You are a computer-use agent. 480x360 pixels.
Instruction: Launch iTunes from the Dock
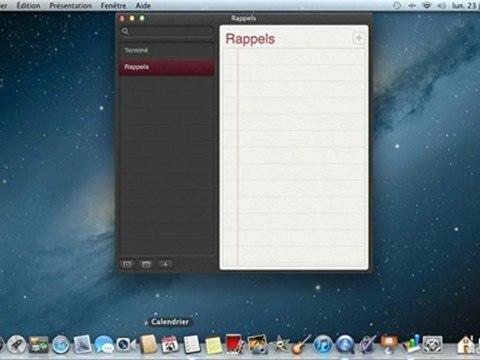coord(323,344)
